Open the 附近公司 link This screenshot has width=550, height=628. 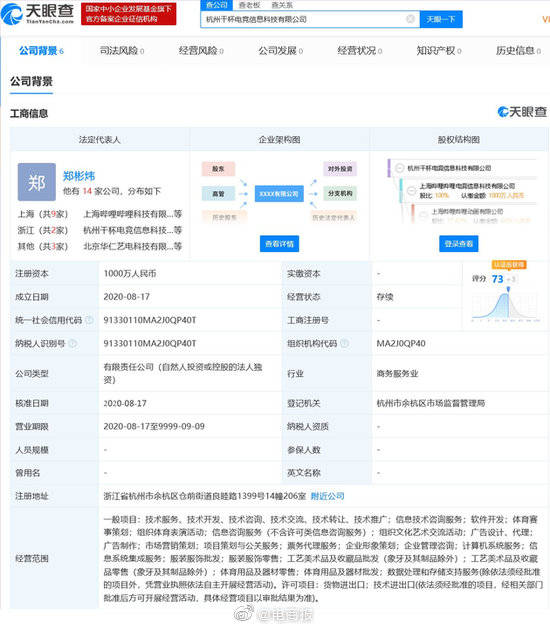point(328,496)
